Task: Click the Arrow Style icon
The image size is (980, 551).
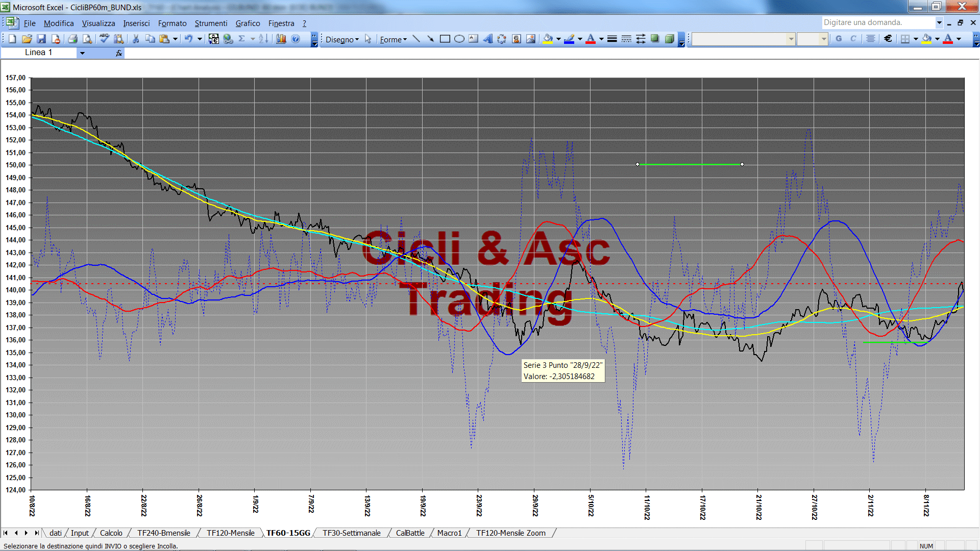Action: [x=641, y=39]
